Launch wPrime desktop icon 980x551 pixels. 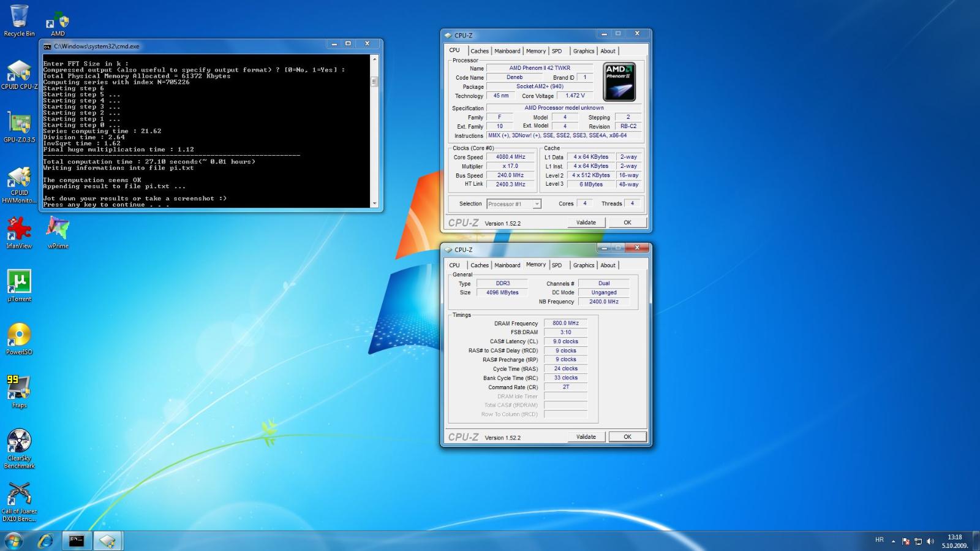point(58,234)
